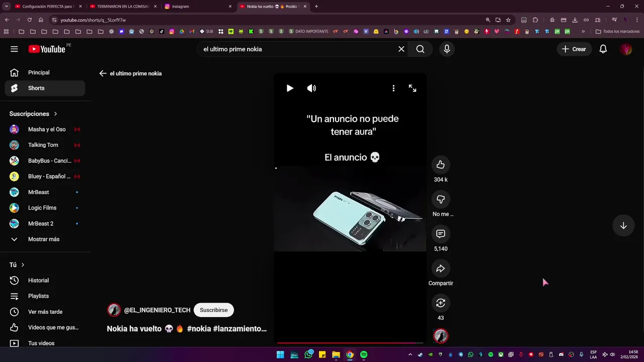Run search with the magnifier button

click(420, 49)
